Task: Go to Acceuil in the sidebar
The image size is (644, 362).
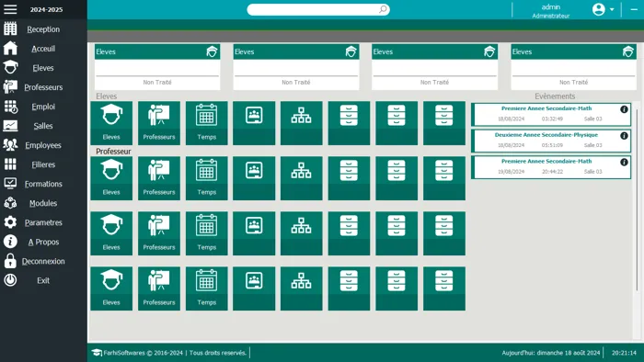Action: click(x=43, y=49)
